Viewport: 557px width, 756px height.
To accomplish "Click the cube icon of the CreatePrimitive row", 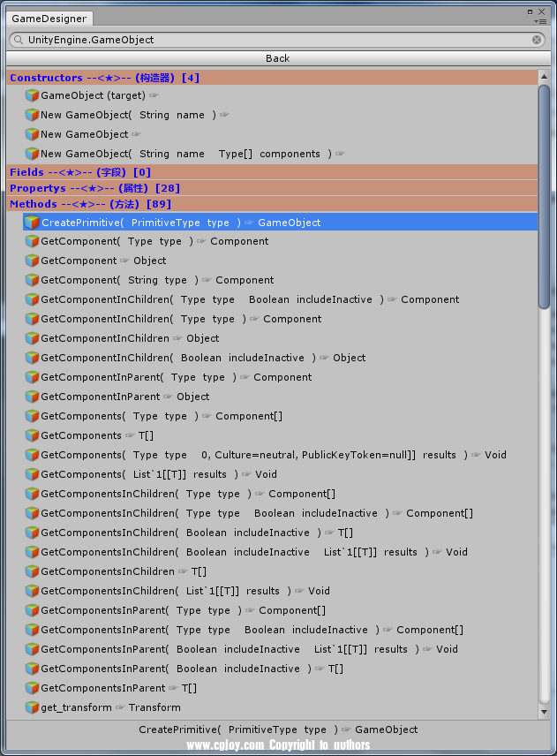I will (32, 223).
